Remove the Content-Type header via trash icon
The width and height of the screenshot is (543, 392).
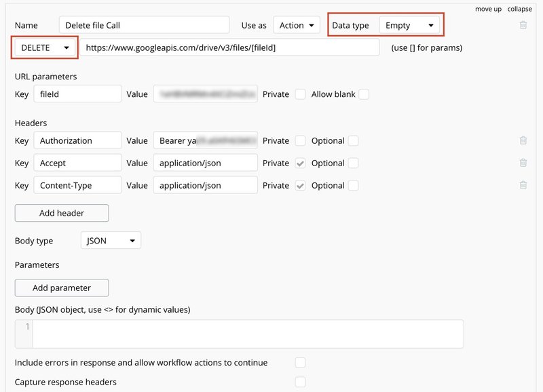523,185
